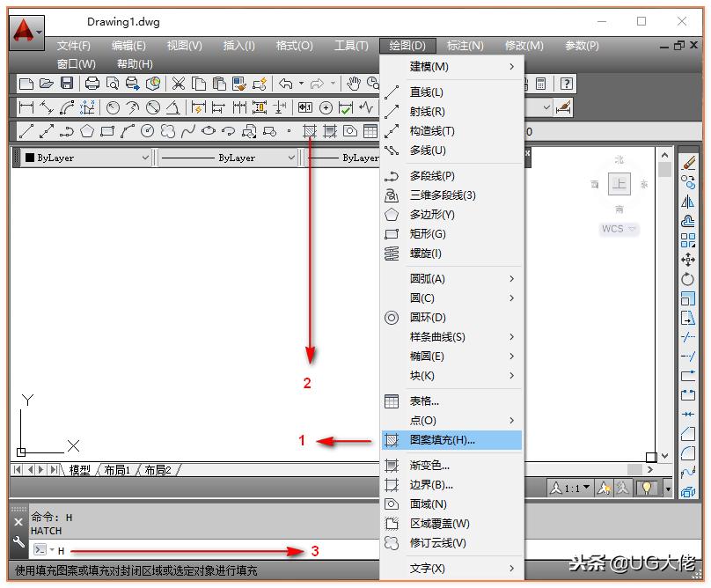
Task: Click the Save icon on the standard toolbar
Action: (x=65, y=85)
